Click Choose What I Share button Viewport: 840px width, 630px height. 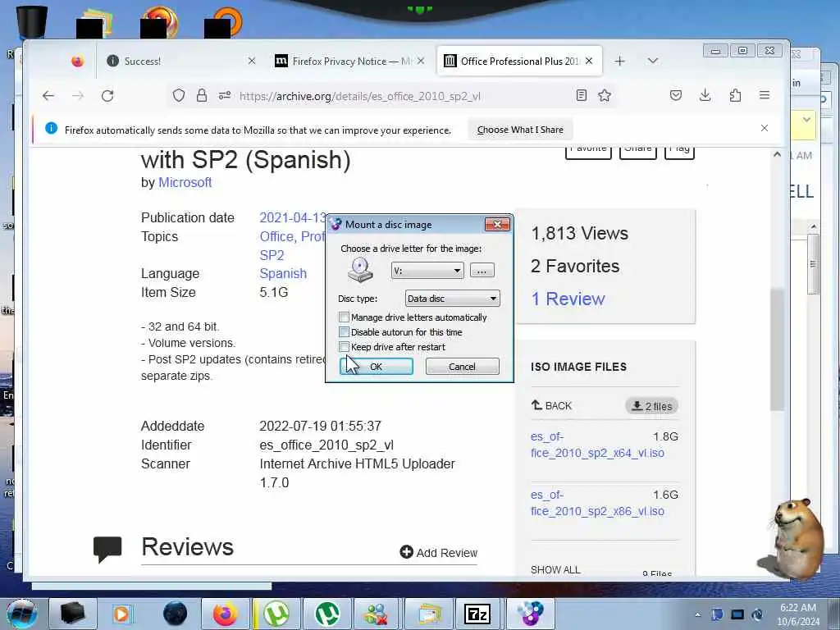point(519,130)
